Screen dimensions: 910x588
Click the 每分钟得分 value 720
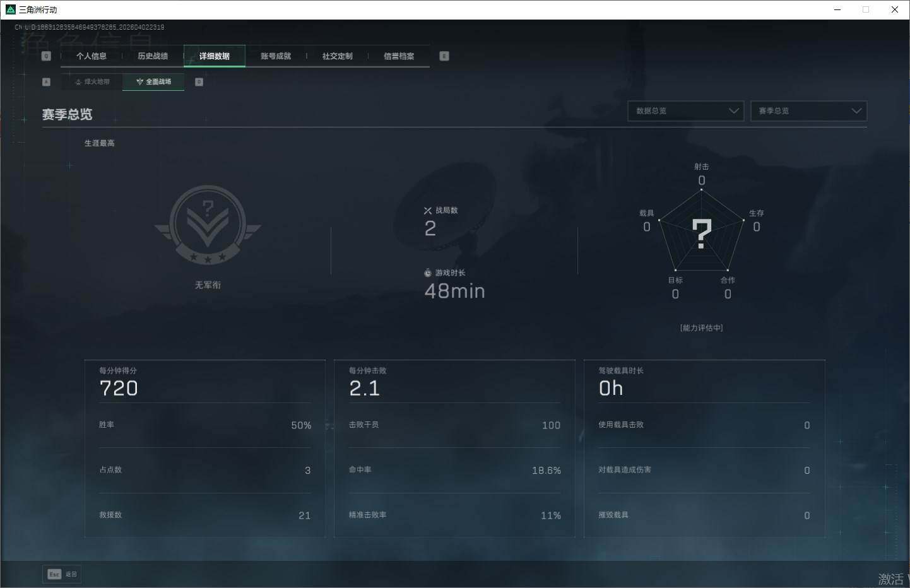119,389
